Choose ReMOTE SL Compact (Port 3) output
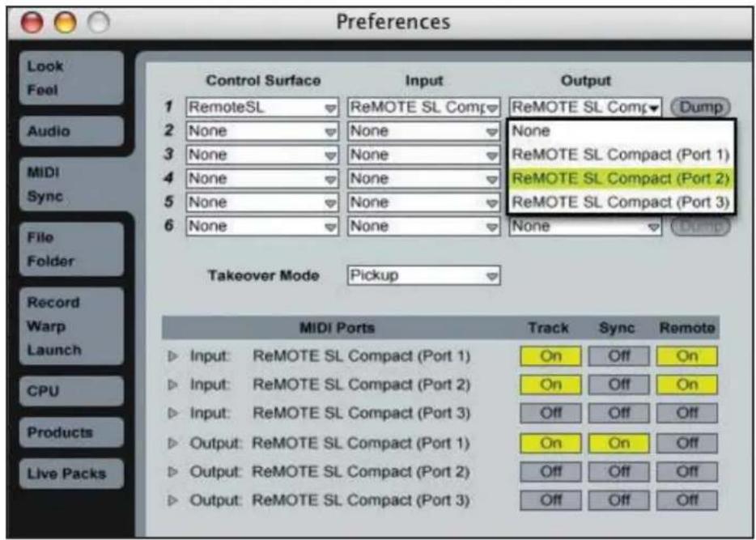756x540 pixels. click(622, 202)
